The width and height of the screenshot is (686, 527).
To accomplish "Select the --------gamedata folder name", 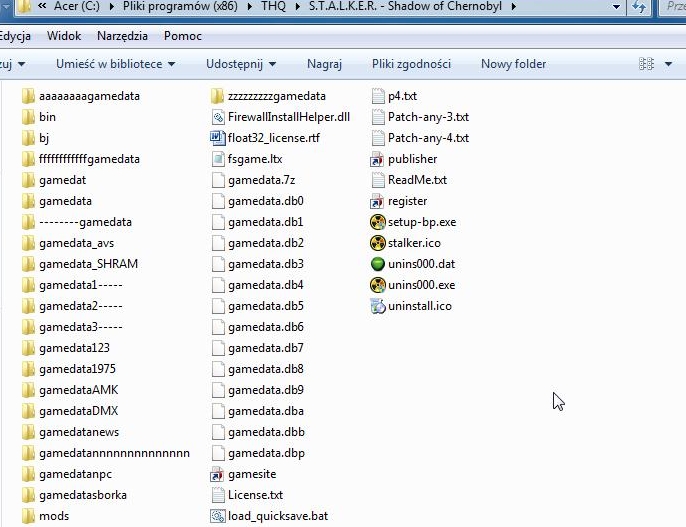I will click(x=85, y=222).
